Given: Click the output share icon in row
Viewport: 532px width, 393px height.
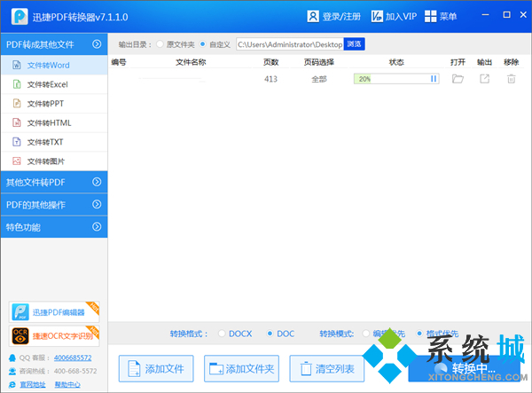Looking at the screenshot, I should coord(484,79).
